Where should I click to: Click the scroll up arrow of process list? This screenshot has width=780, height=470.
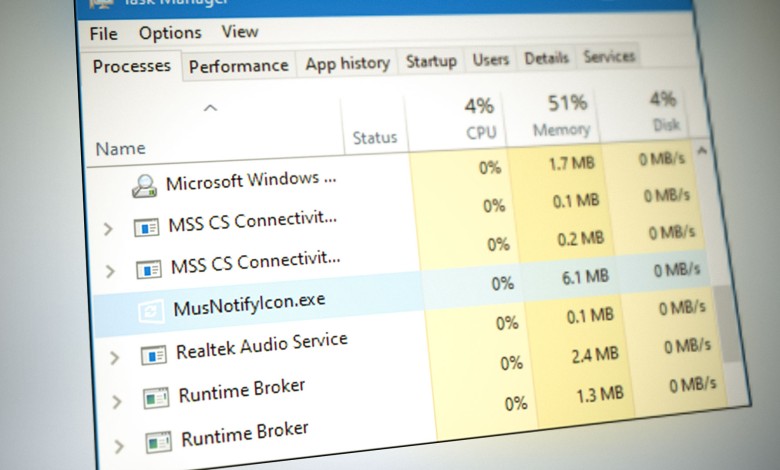(702, 149)
